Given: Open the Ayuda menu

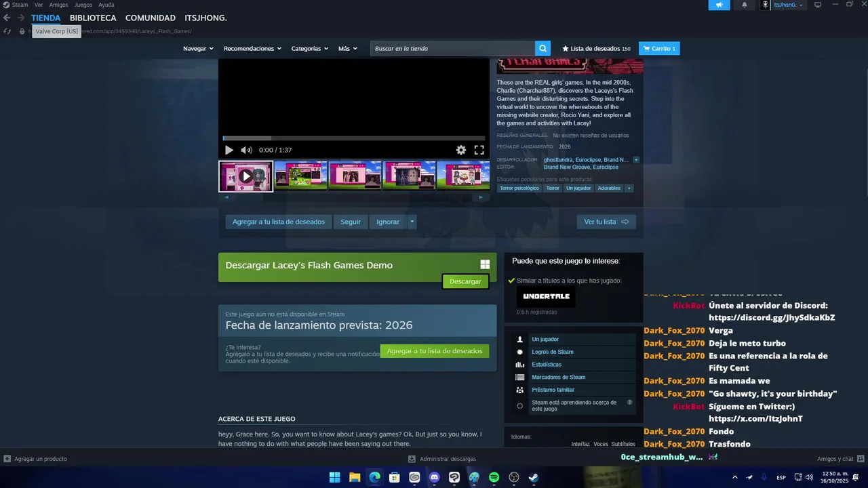Looking at the screenshot, I should tap(106, 5).
